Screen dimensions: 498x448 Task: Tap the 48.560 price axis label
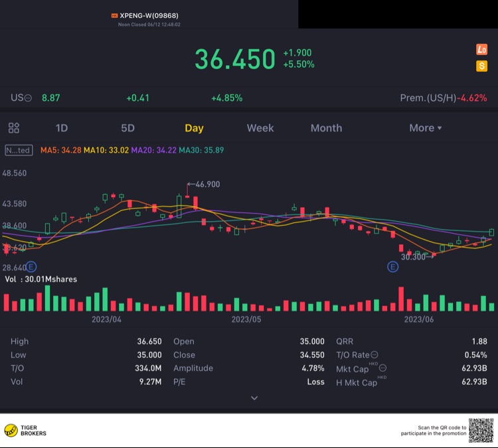coord(15,173)
